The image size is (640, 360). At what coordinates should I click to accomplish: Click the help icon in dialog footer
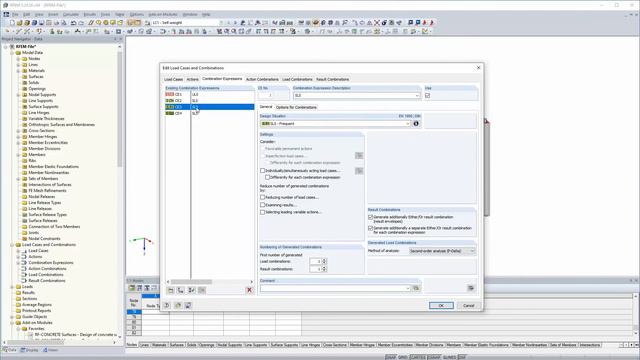tap(167, 305)
